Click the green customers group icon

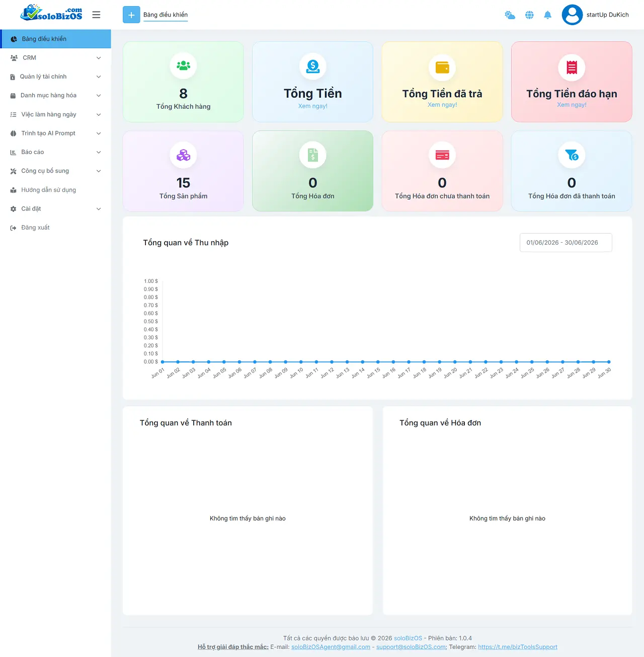[x=183, y=65]
